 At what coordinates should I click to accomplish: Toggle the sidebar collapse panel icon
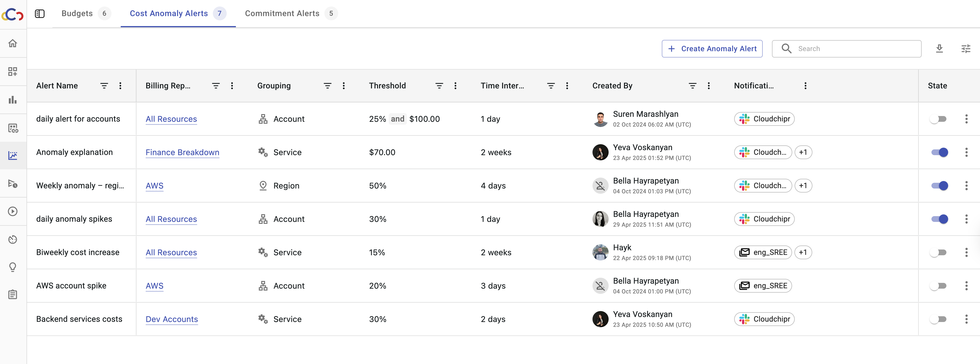[40, 14]
